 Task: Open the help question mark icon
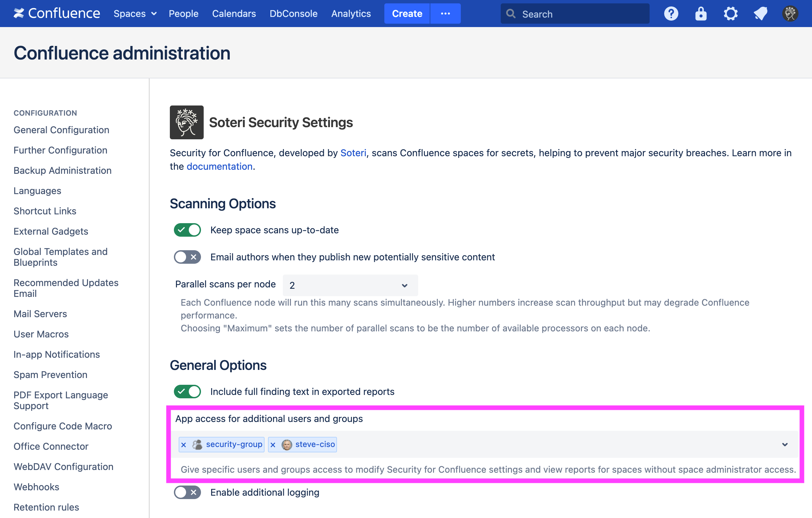click(x=671, y=14)
